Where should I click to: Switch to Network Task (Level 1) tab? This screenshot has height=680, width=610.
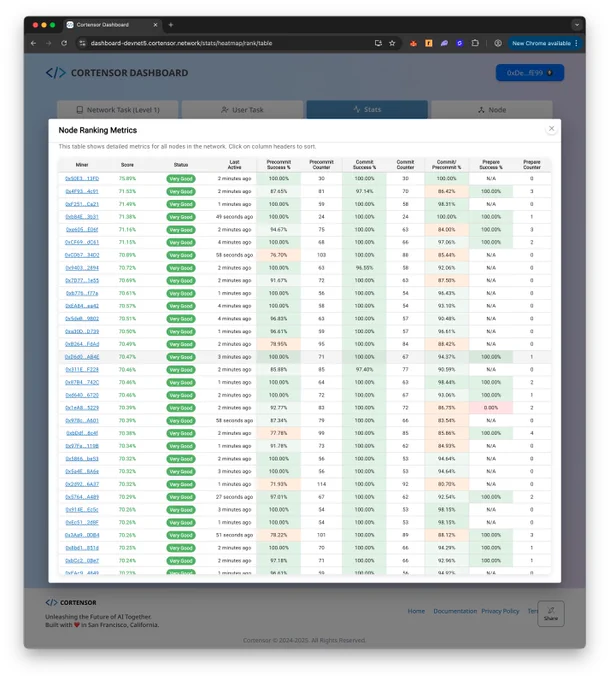point(118,110)
